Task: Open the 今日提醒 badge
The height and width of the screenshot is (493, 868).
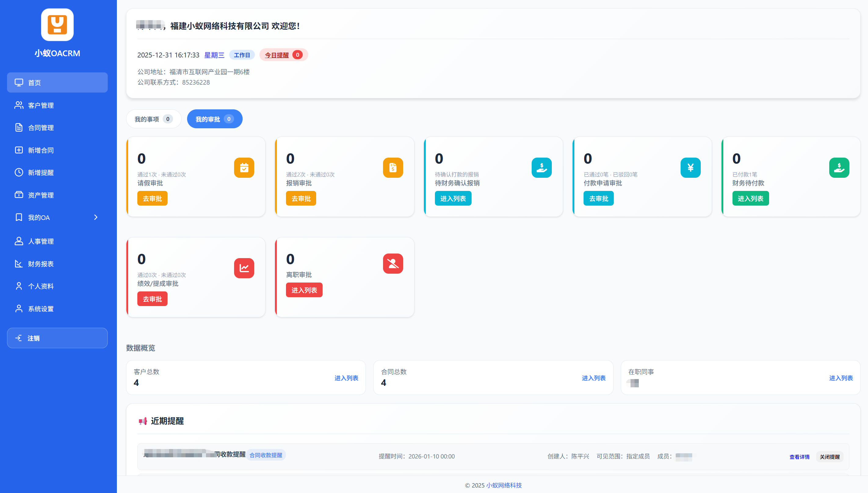Action: click(x=283, y=55)
